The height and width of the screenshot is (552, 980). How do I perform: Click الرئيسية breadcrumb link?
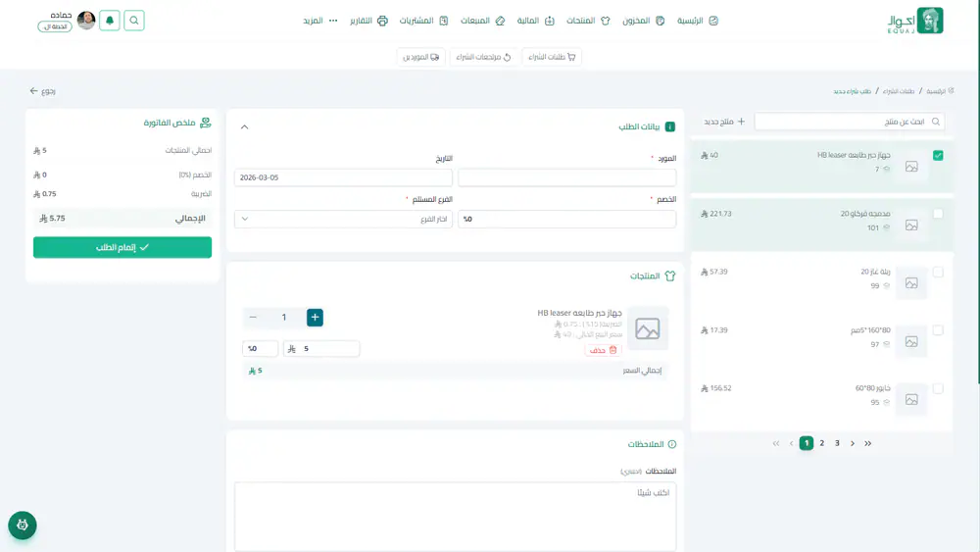click(x=940, y=91)
